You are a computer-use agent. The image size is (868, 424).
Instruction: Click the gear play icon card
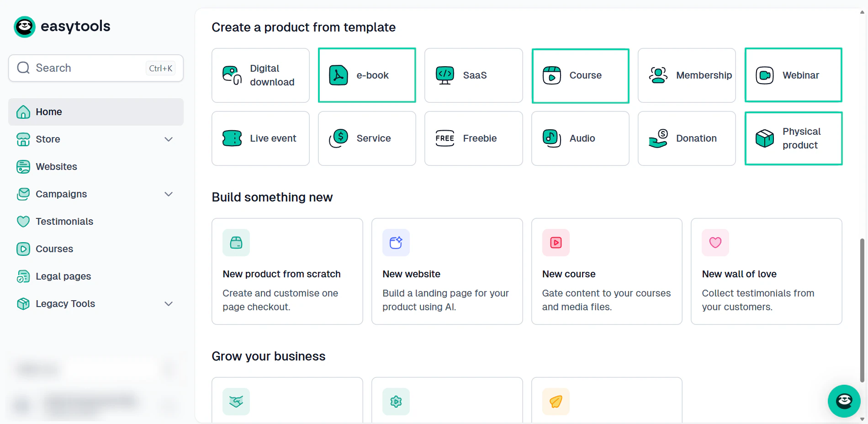click(x=396, y=402)
